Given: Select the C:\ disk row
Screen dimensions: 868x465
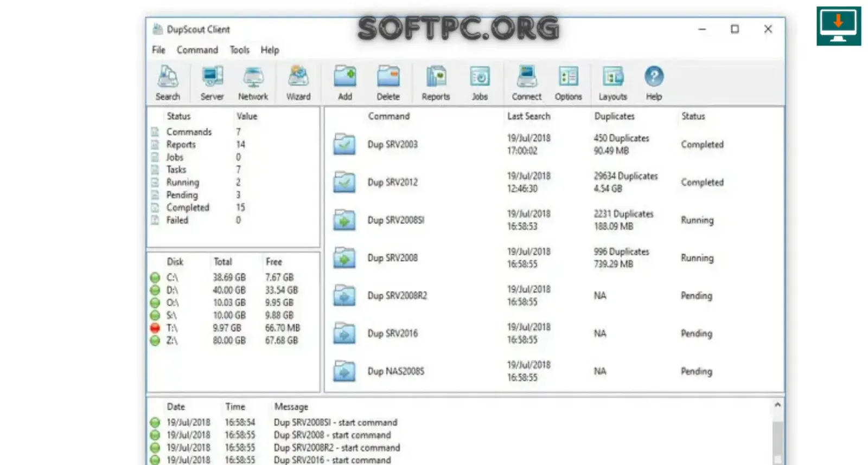Looking at the screenshot, I should 233,277.
